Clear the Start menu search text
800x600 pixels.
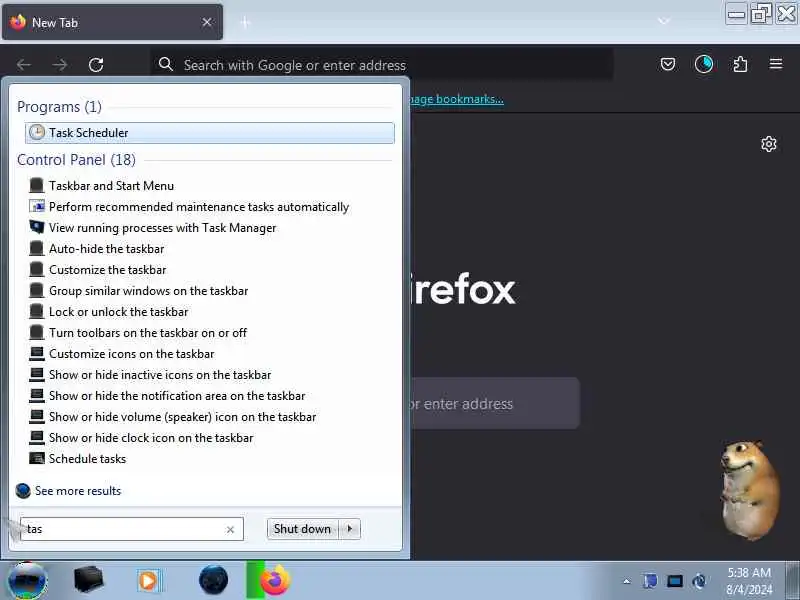[x=230, y=530]
